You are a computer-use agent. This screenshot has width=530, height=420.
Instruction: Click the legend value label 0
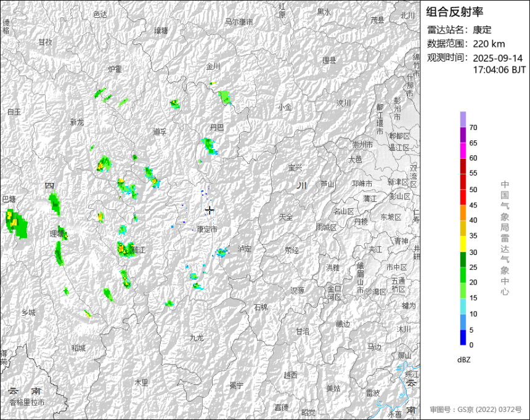(471, 345)
